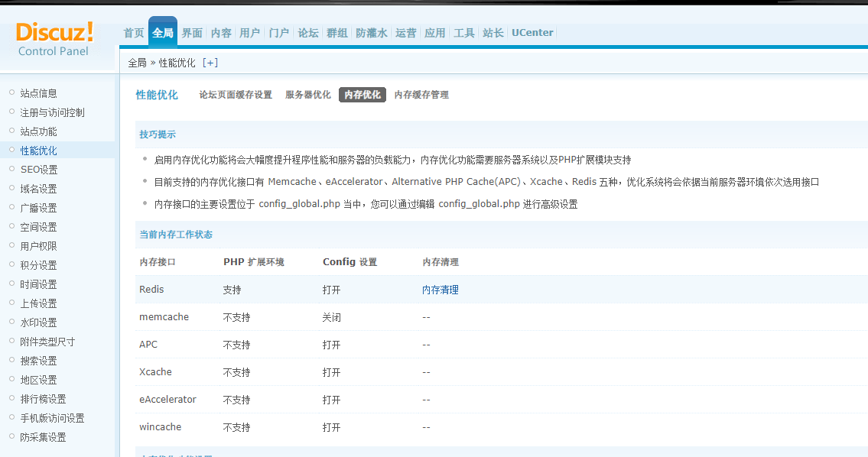The image size is (868, 457).
Task: Open the 首页 menu in the top navigation
Action: point(132,32)
